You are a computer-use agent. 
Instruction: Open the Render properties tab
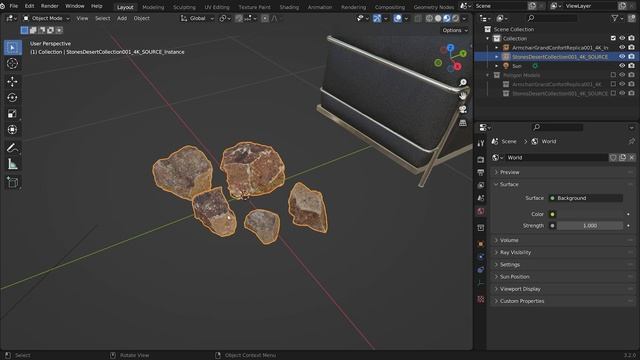point(481,159)
